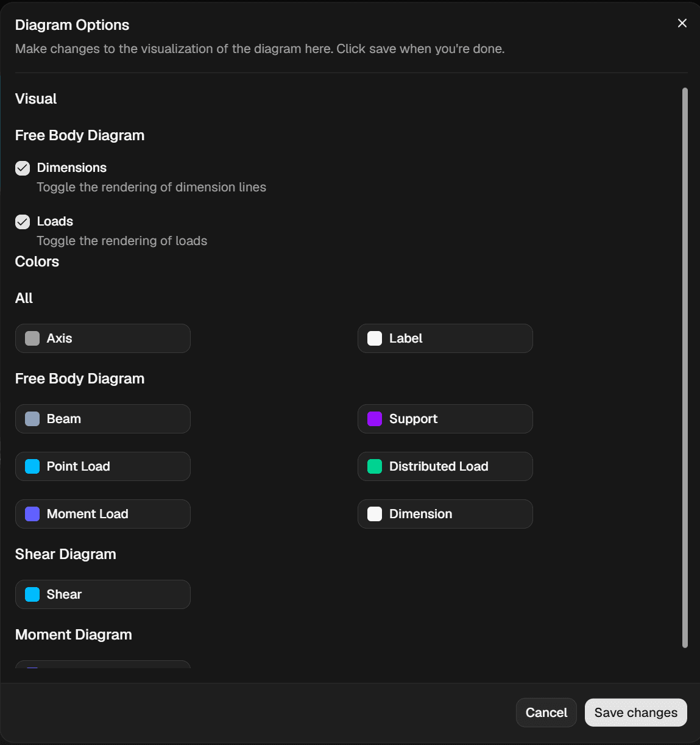
Task: Click the violet Moment Load swatch
Action: point(32,514)
